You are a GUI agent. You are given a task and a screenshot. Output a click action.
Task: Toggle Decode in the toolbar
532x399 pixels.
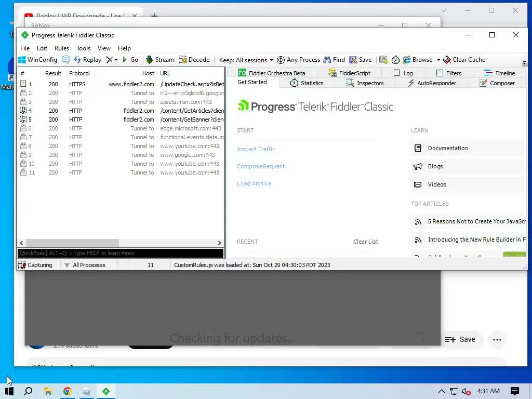pyautogui.click(x=194, y=60)
